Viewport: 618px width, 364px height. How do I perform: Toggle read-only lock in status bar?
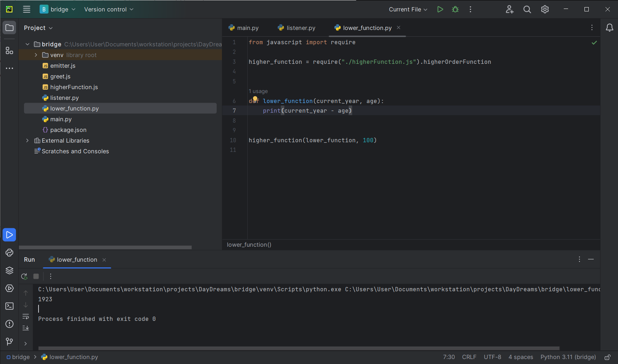pos(607,357)
